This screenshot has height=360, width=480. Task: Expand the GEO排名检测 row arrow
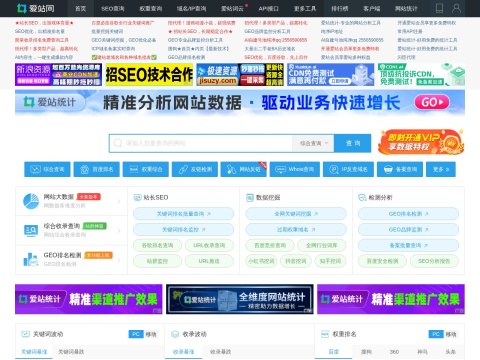pyautogui.click(x=119, y=259)
